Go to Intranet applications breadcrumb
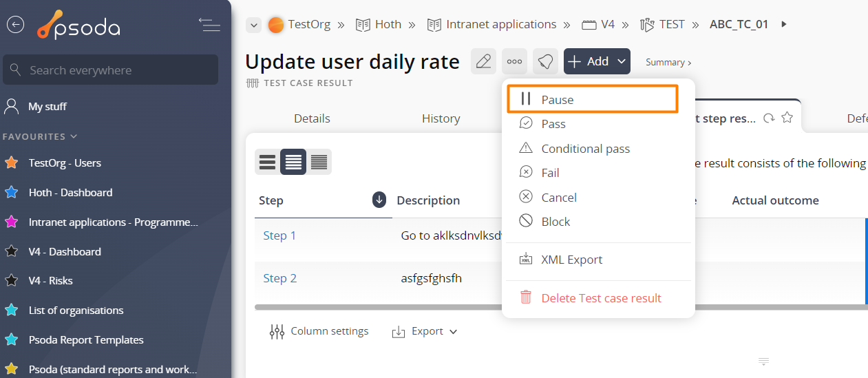This screenshot has height=378, width=868. (491, 25)
